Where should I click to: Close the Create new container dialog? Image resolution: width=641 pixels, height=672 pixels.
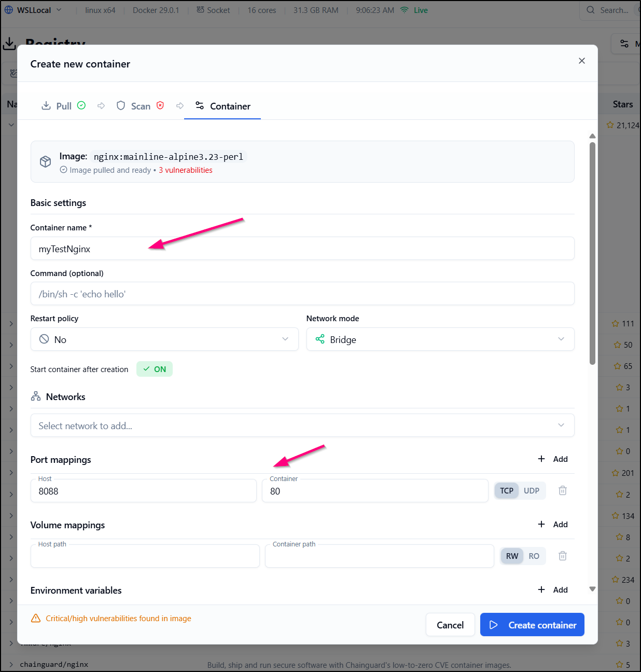[581, 61]
